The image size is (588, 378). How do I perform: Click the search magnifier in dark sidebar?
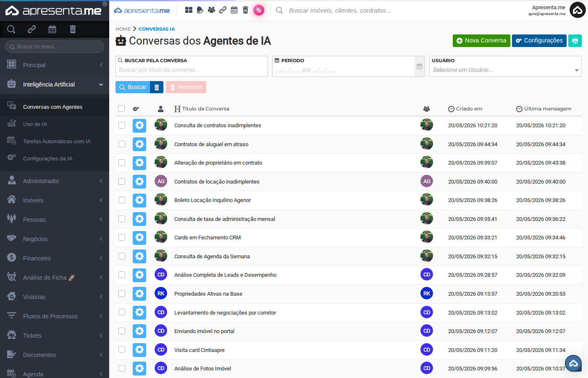tap(11, 29)
